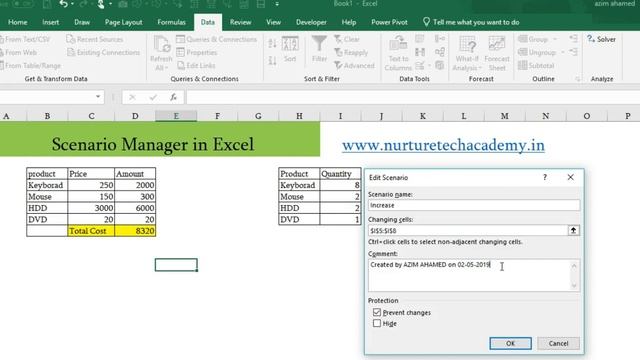The width and height of the screenshot is (640, 360).
Task: Open the Page Layout tab
Action: (124, 22)
